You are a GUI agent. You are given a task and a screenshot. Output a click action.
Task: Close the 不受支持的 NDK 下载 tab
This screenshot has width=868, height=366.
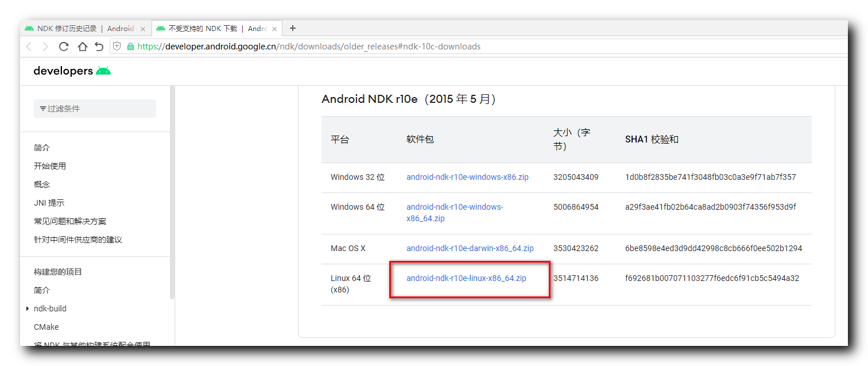click(x=274, y=29)
